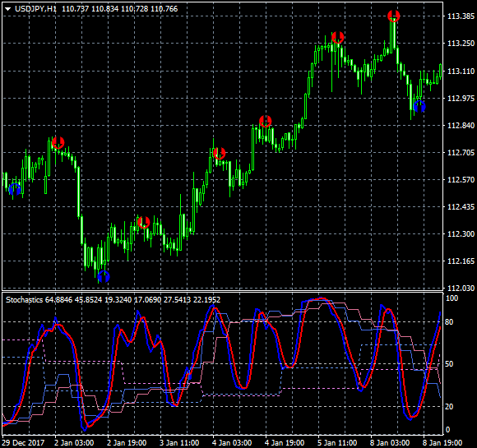
Task: Click the 2 Jan 03:00 time label
Action: coord(74,442)
